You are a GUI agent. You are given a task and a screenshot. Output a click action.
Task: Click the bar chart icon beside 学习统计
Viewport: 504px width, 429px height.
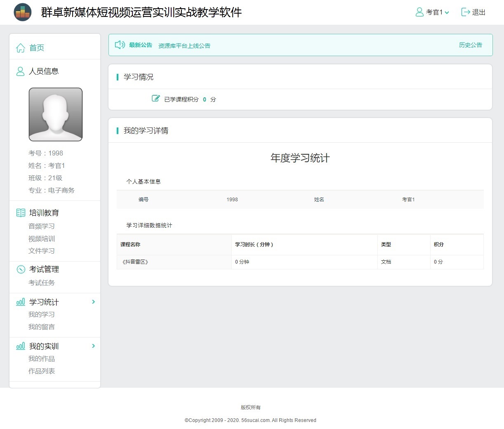tap(21, 302)
